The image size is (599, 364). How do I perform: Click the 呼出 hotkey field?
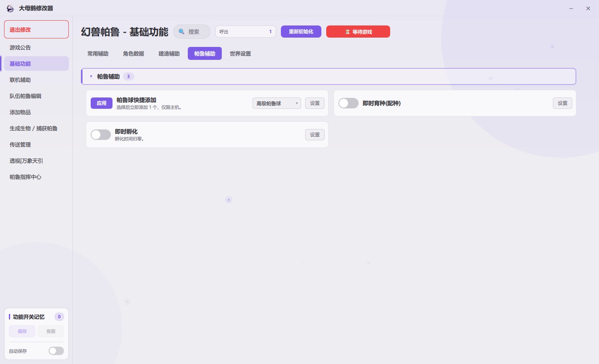click(246, 32)
